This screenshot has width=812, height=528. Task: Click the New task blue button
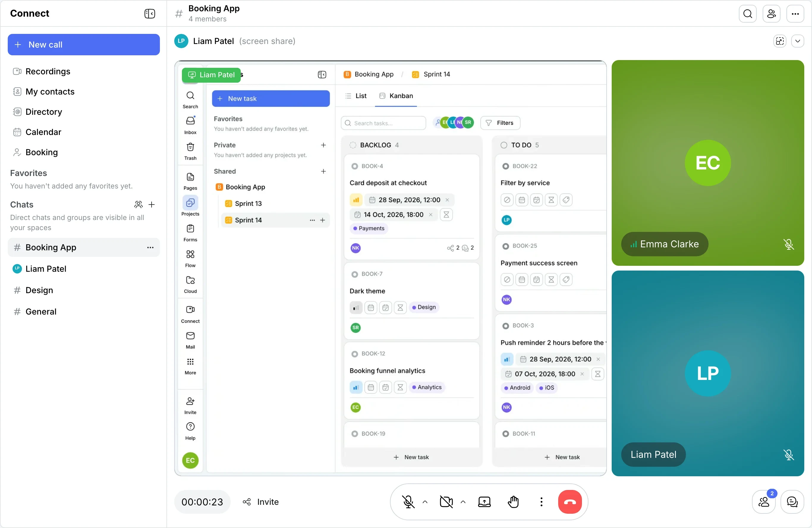pos(270,99)
